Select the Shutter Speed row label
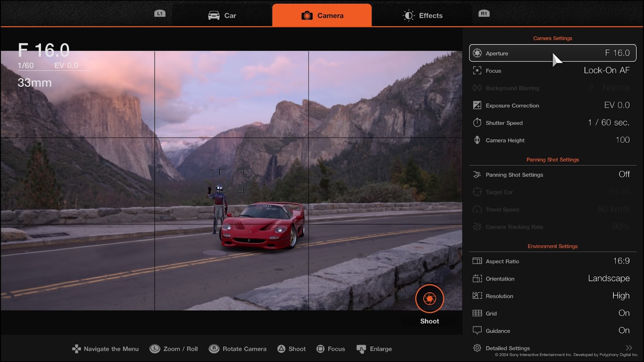This screenshot has width=644, height=362. [x=504, y=123]
